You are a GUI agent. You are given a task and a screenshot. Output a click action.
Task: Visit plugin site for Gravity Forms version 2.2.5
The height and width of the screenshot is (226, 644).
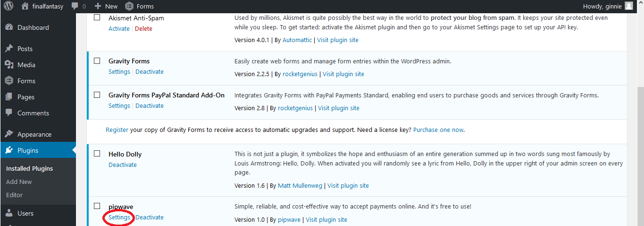point(343,74)
